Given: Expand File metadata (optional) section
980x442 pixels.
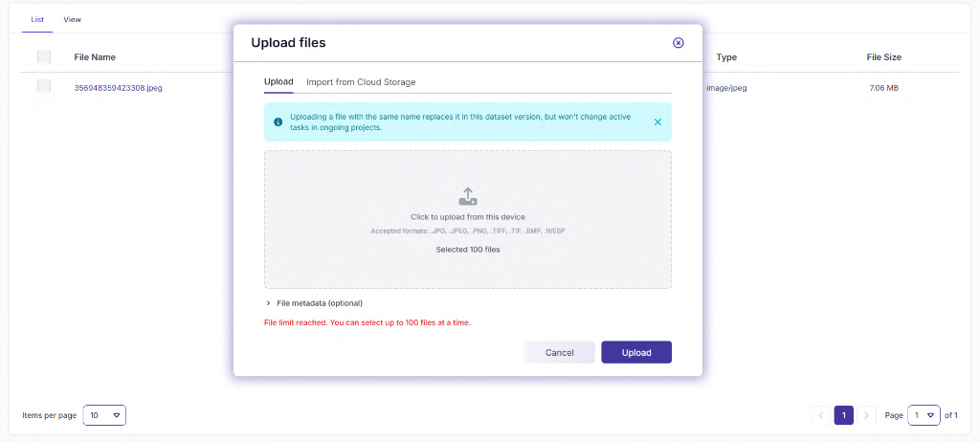Looking at the screenshot, I should click(314, 303).
